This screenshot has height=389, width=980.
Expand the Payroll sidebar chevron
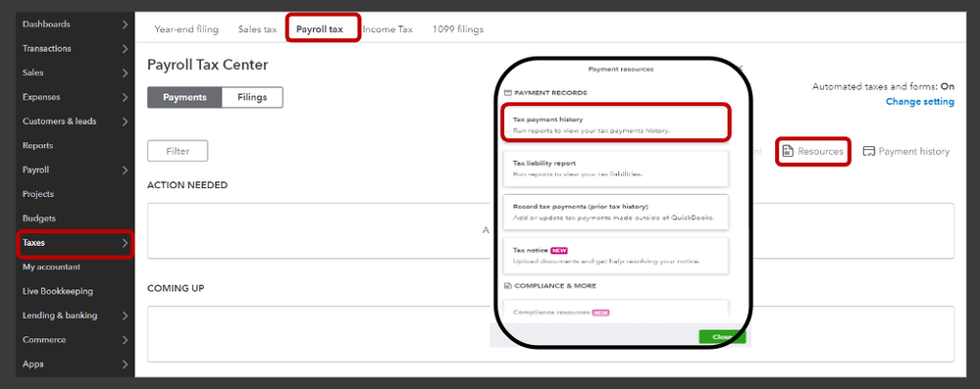(125, 170)
